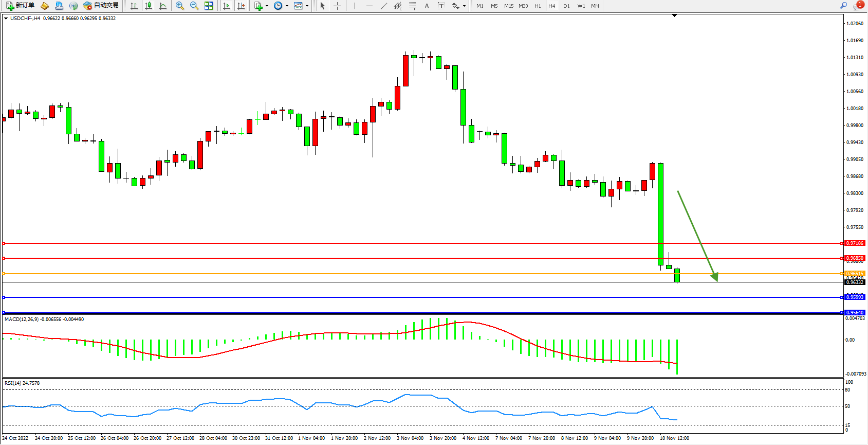Open chat notifications with red badge
The width and height of the screenshot is (868, 445).
coord(858,5)
